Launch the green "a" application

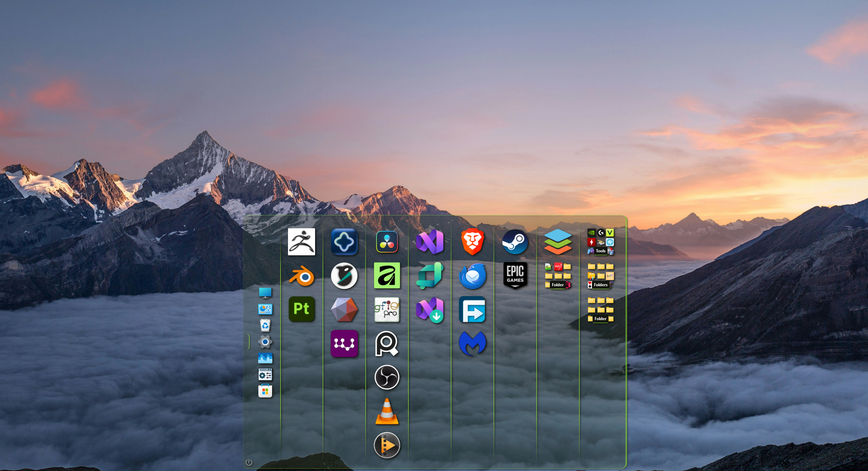(387, 275)
